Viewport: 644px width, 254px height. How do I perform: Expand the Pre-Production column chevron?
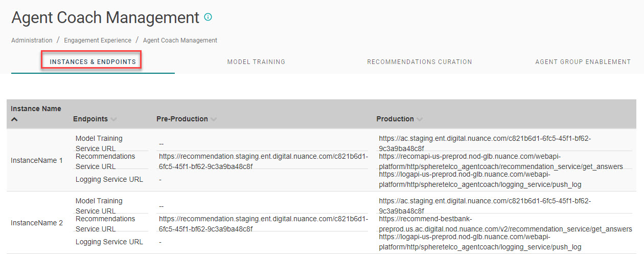click(x=214, y=119)
